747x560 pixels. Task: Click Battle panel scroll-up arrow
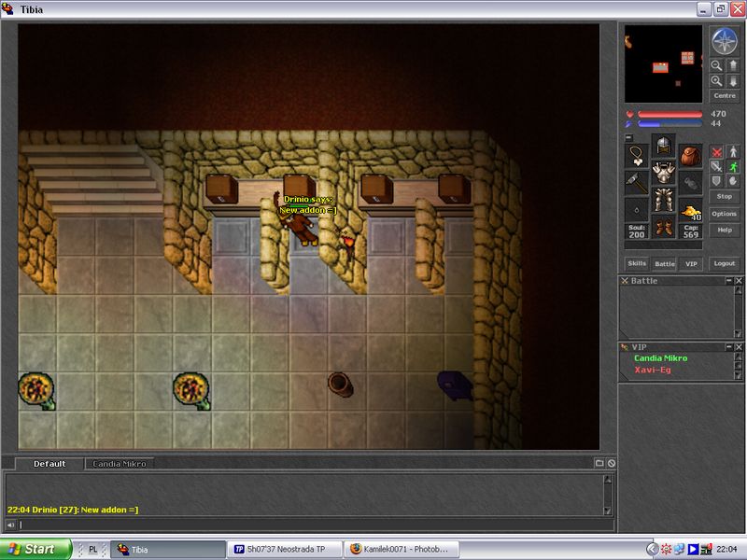738,290
